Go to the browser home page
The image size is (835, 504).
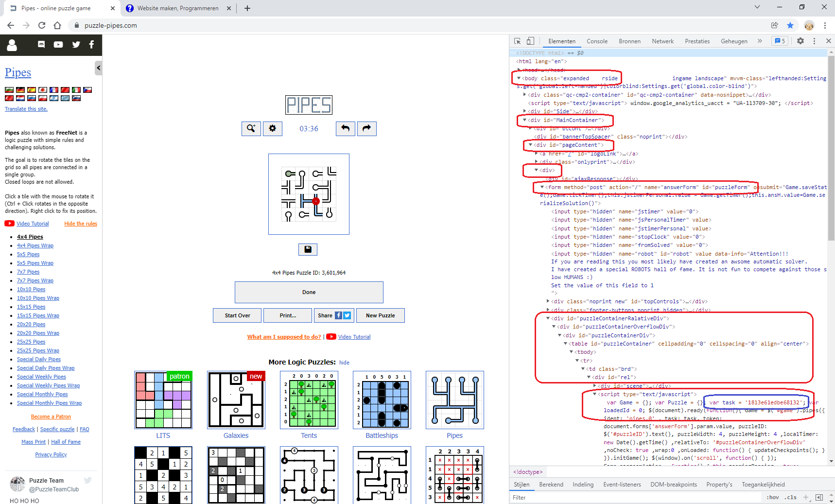coord(57,25)
